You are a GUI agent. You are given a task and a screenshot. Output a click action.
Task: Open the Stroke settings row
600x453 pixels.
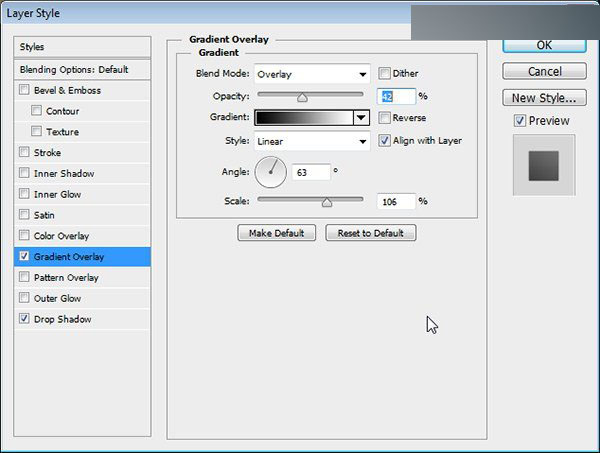click(82, 153)
